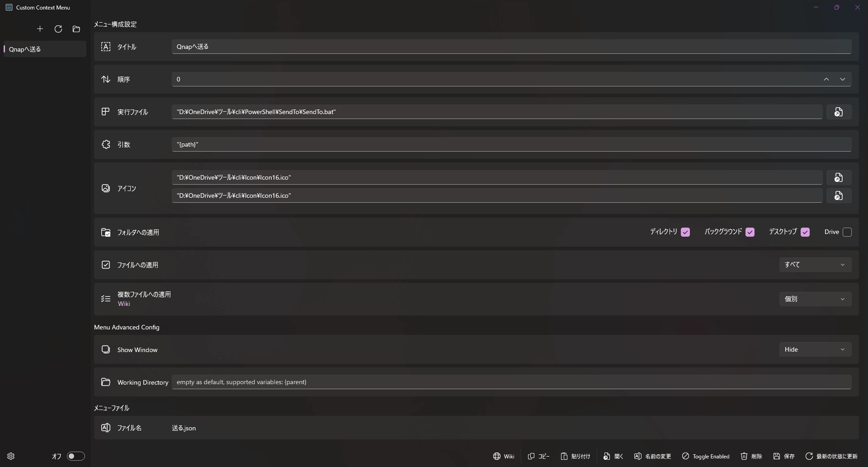Open the Wiki link under 複数ファイルへの適用
Viewport: 868px width, 467px height.
coord(124,304)
